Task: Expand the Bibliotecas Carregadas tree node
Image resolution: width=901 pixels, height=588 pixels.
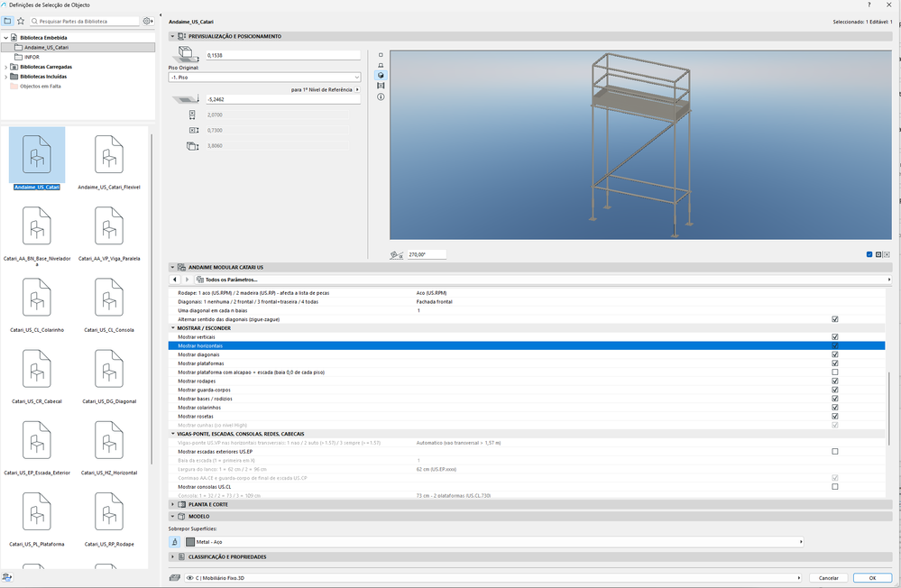Action: 6,67
